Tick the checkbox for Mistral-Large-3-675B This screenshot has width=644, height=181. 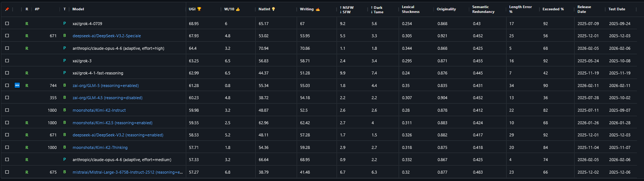[7, 172]
